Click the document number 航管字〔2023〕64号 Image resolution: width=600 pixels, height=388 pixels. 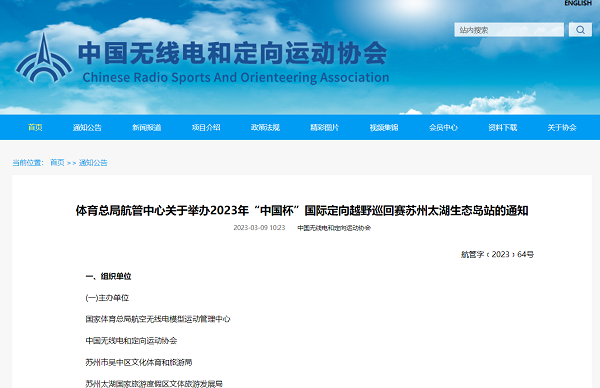coord(497,254)
